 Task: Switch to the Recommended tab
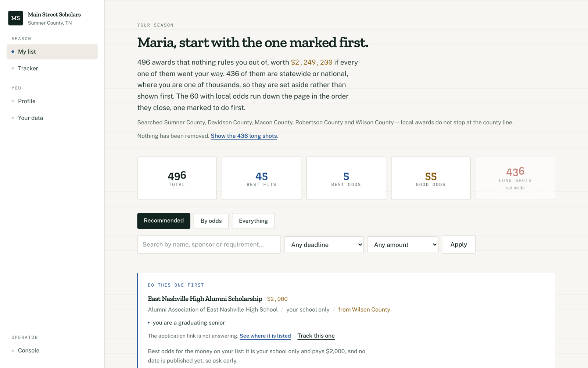tap(164, 221)
